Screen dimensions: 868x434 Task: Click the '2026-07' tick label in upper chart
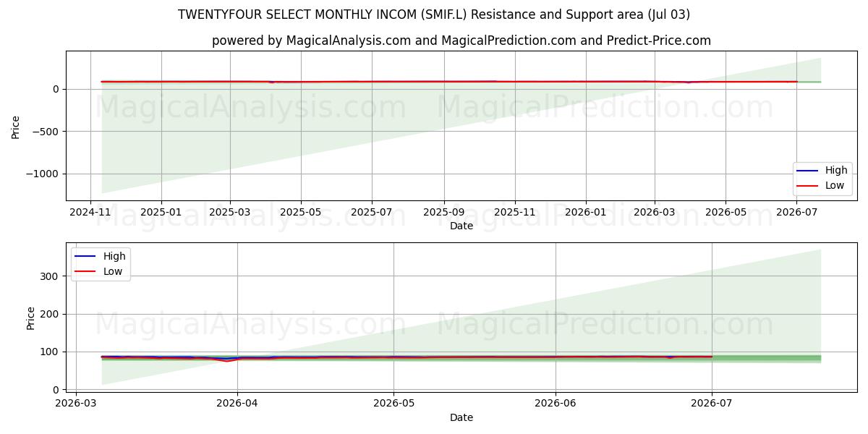[796, 213]
